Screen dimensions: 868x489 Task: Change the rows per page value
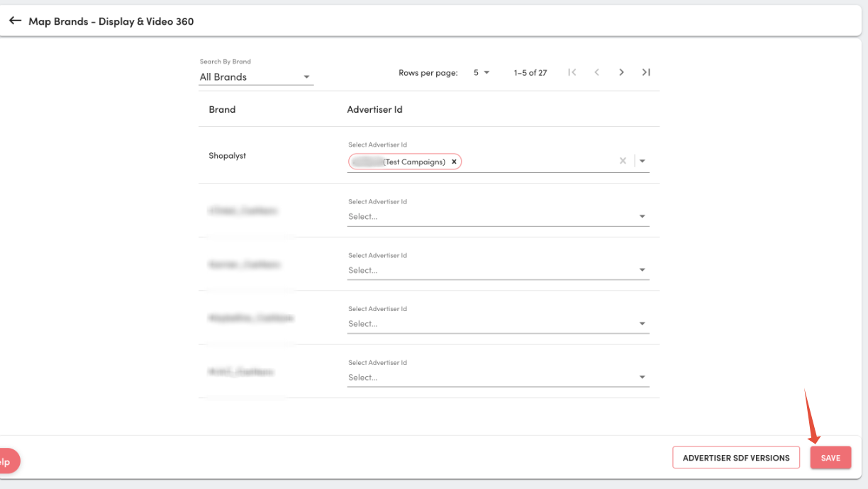482,72
